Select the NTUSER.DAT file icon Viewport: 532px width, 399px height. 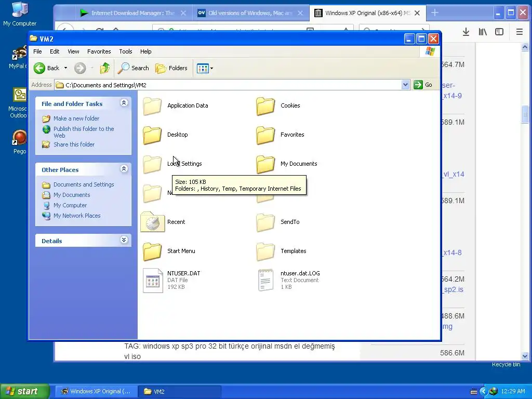coord(153,280)
